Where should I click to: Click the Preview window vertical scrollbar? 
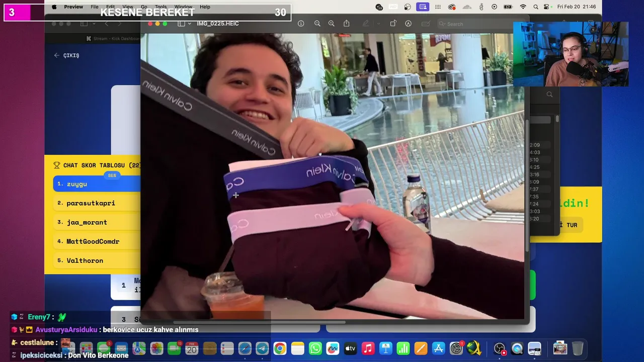point(527,185)
